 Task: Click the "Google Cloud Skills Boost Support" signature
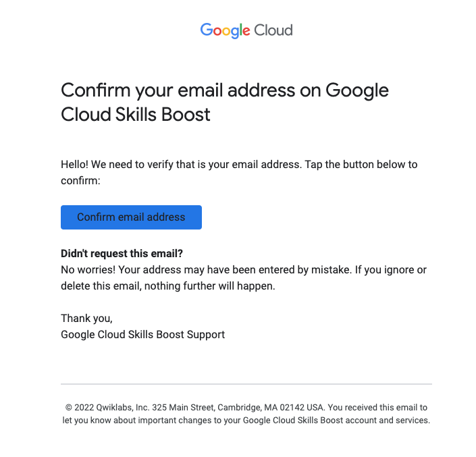(x=142, y=334)
